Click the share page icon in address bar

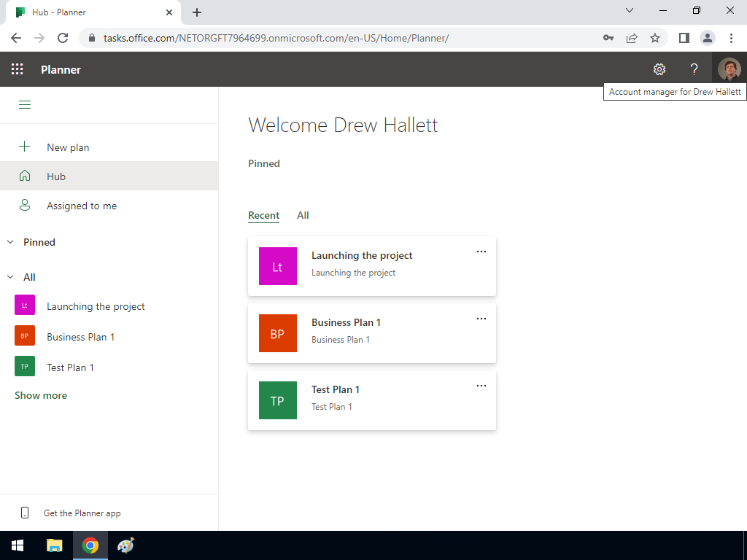point(632,38)
